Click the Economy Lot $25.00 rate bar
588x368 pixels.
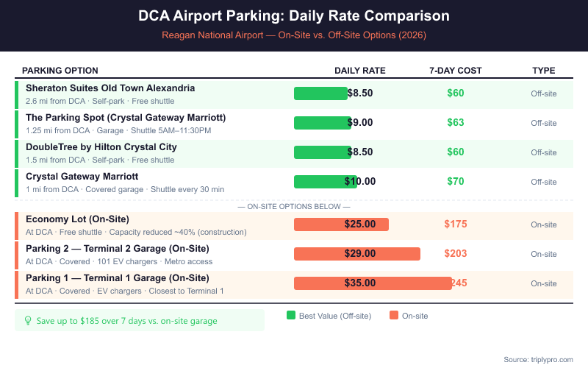coord(341,224)
